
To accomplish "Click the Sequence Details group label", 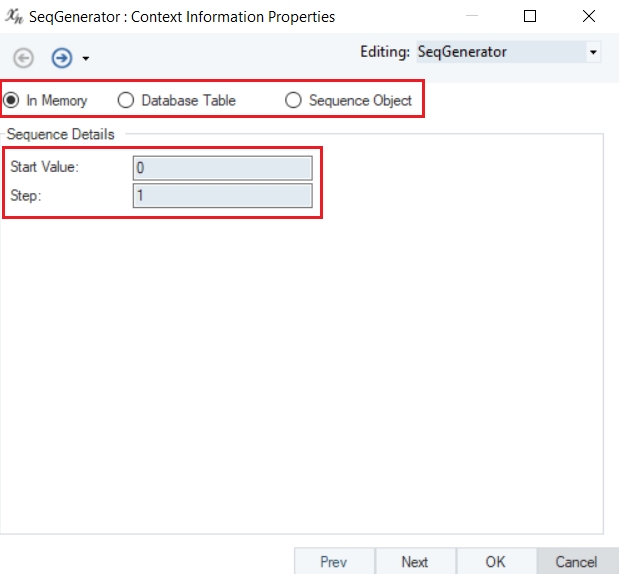I will (61, 134).
